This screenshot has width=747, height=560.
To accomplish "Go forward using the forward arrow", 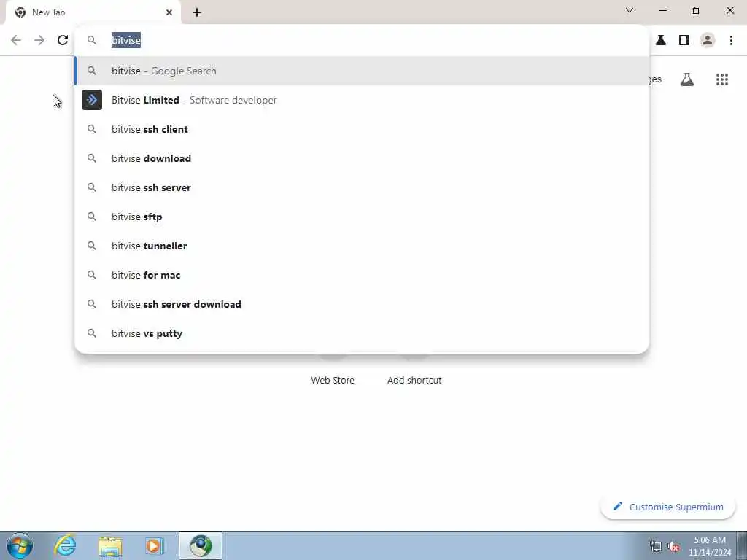I will click(39, 40).
